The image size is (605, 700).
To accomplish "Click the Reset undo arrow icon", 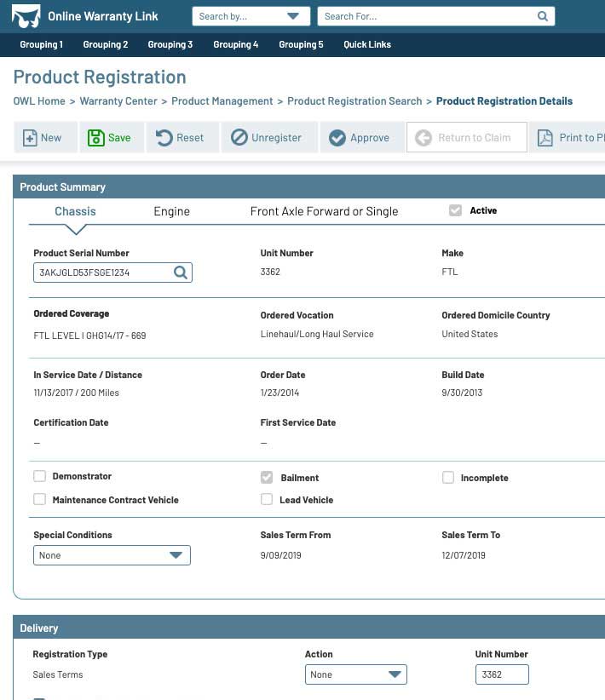I will 164,138.
